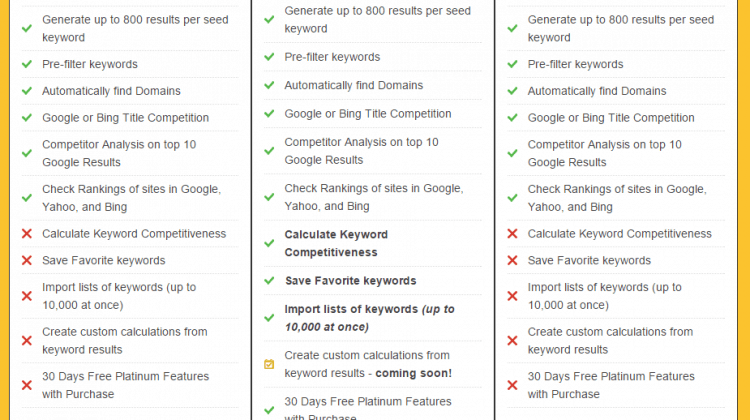Click the middle-column coming soon! text

tap(413, 373)
